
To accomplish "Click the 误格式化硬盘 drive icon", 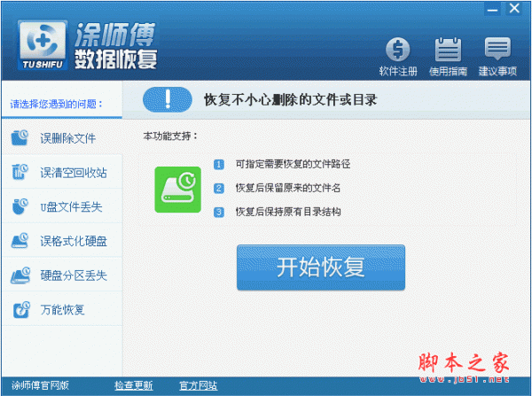I will tap(20, 241).
